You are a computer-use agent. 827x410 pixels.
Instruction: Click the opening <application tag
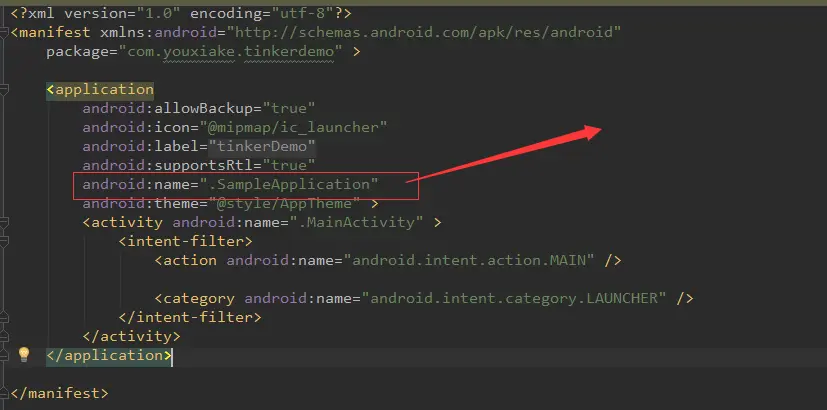coord(100,90)
